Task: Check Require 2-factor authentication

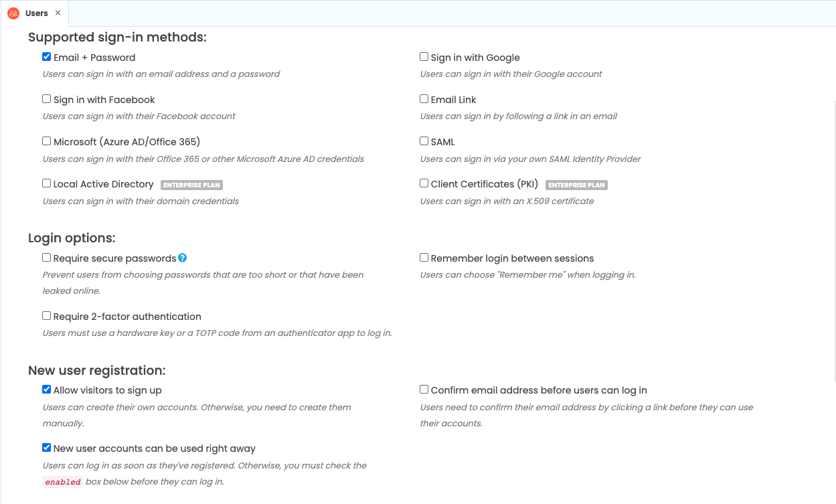Action: click(47, 316)
